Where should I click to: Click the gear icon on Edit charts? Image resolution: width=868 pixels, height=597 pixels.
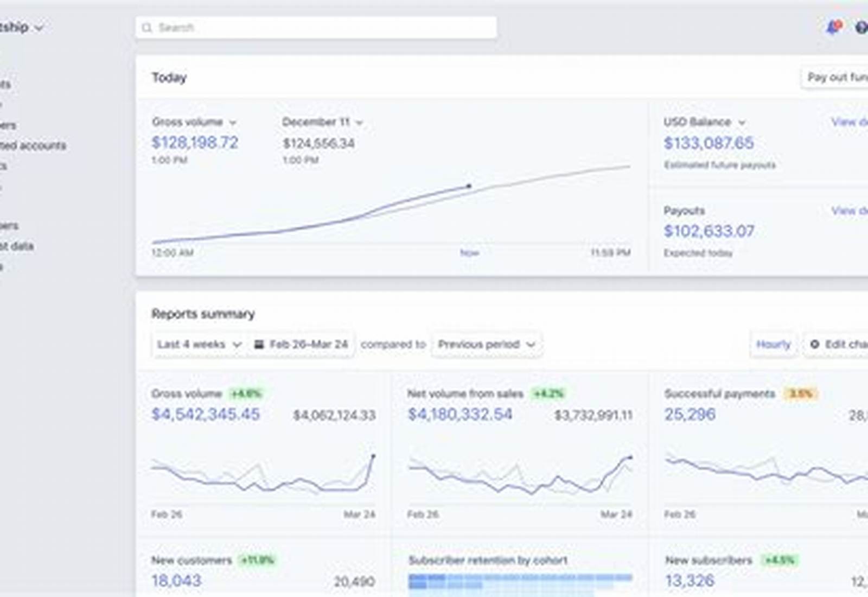[814, 344]
